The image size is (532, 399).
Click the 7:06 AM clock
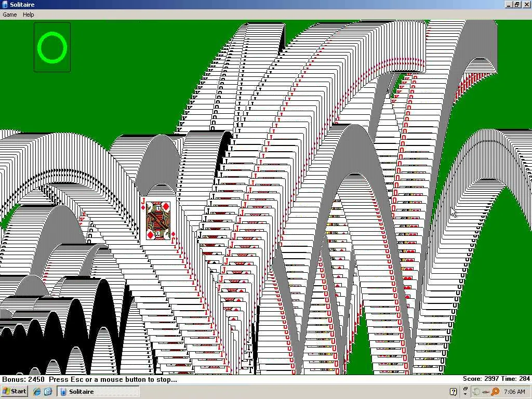(x=515, y=392)
